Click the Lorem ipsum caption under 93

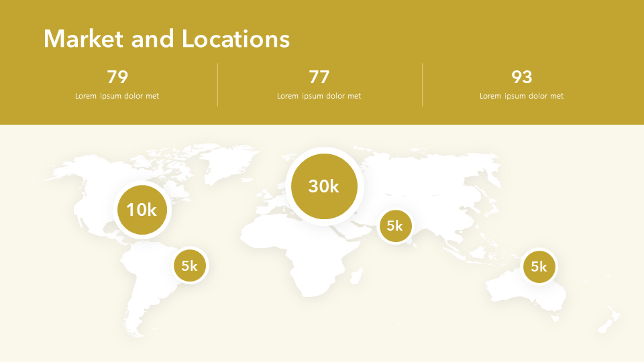pos(521,96)
